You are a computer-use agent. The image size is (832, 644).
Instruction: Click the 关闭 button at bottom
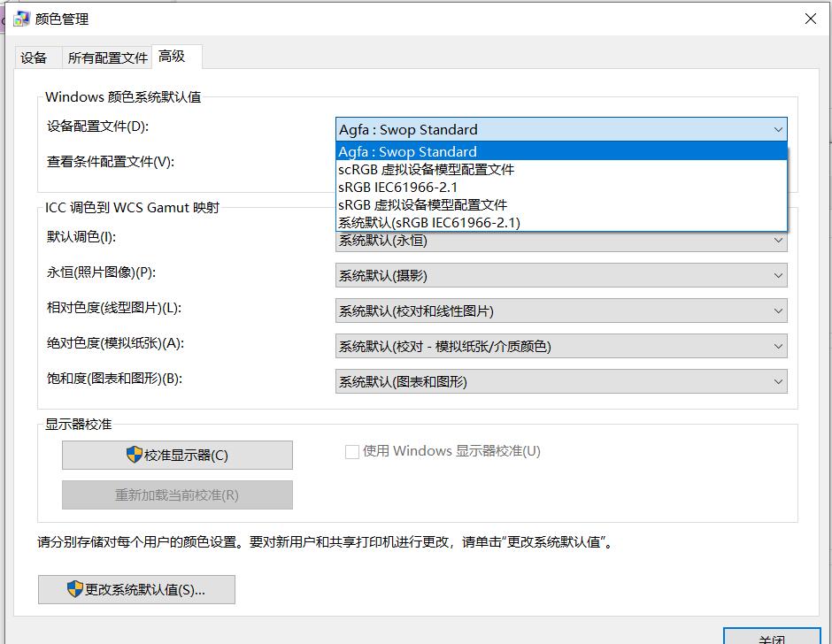(x=772, y=637)
